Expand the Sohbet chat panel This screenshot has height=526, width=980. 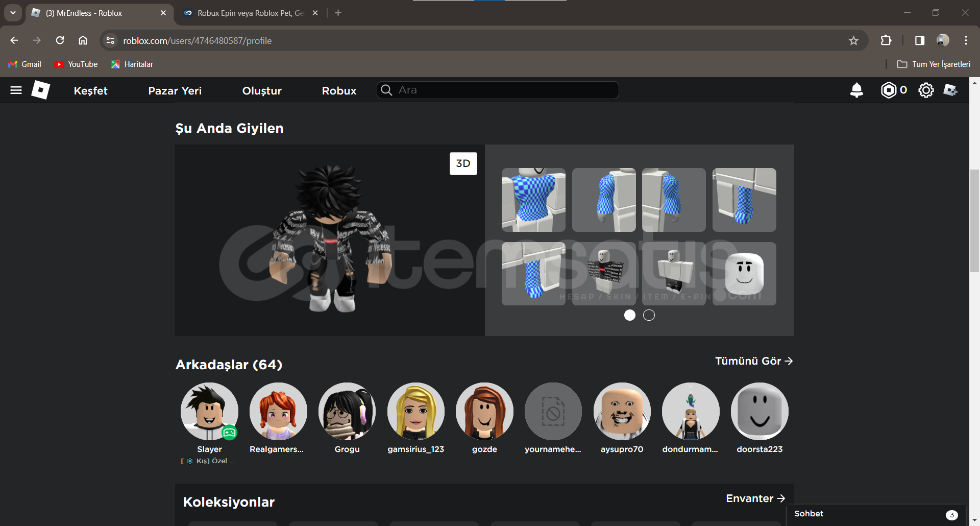[876, 514]
